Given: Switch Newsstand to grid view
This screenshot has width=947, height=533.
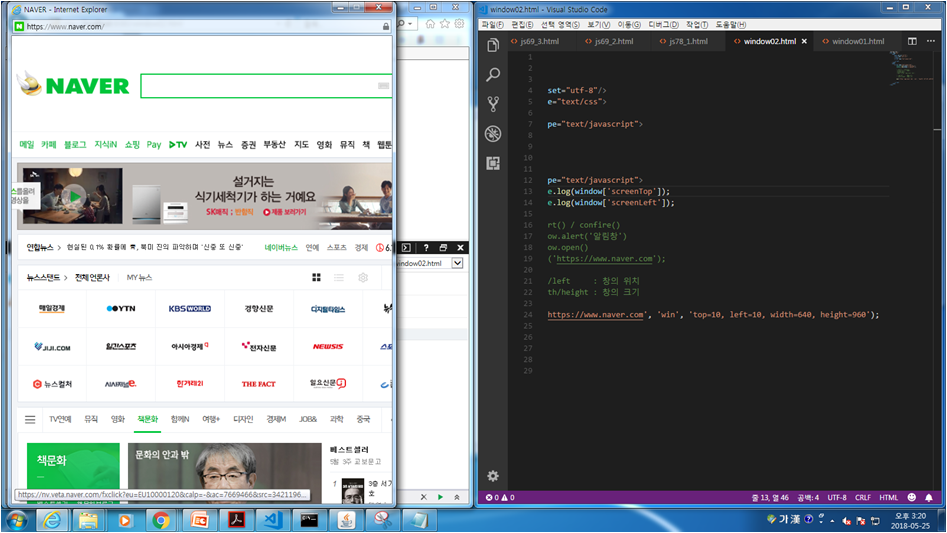Looking at the screenshot, I should (x=316, y=277).
